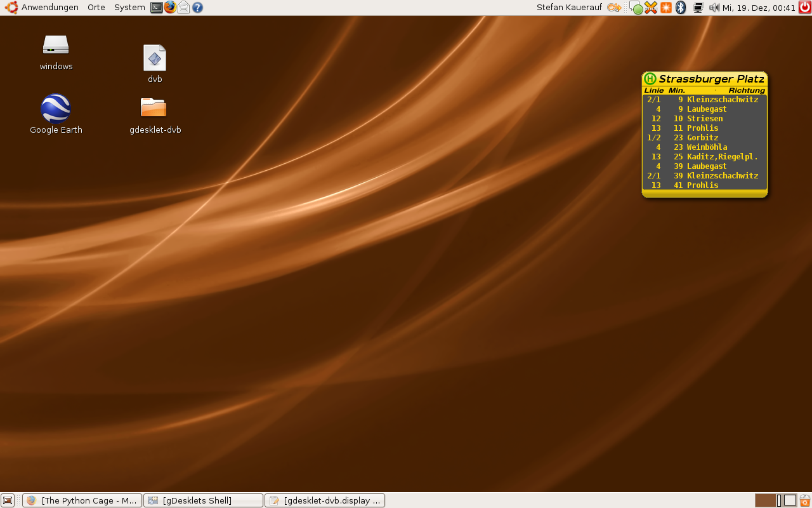The image size is (812, 508).
Task: Open the System menu
Action: click(x=129, y=8)
